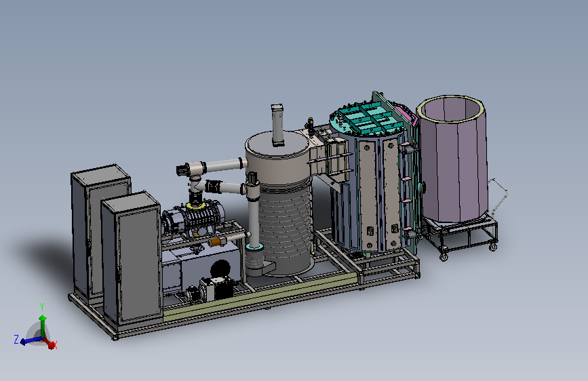Select the front gray electrical cabinet
The height and width of the screenshot is (381, 588).
pyautogui.click(x=132, y=259)
